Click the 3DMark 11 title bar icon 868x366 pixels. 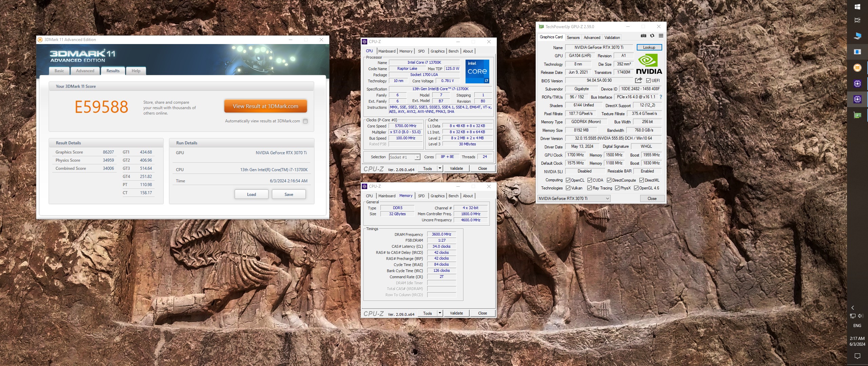(40, 40)
